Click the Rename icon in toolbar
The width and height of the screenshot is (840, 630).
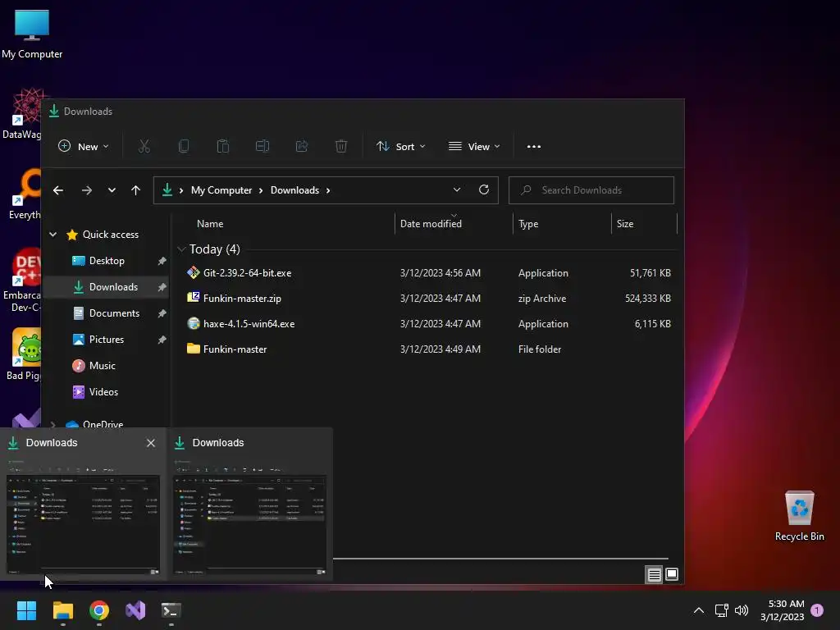click(262, 146)
